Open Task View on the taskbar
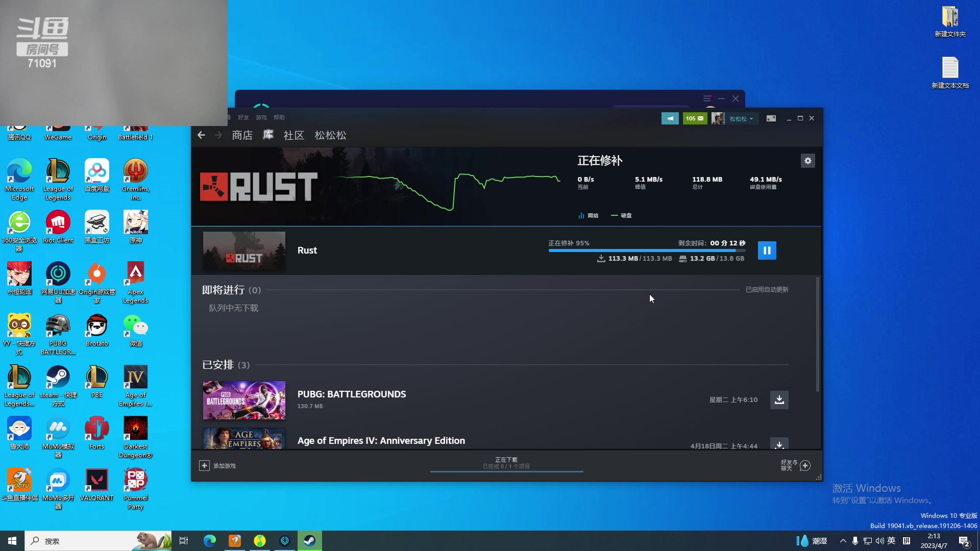The width and height of the screenshot is (980, 551). [184, 541]
